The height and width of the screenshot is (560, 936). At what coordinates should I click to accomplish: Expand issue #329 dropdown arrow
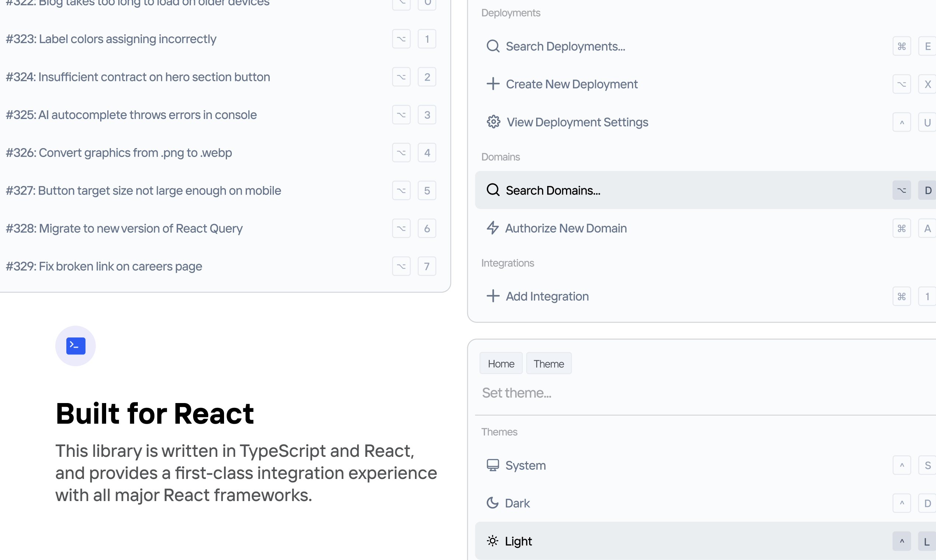pyautogui.click(x=401, y=266)
